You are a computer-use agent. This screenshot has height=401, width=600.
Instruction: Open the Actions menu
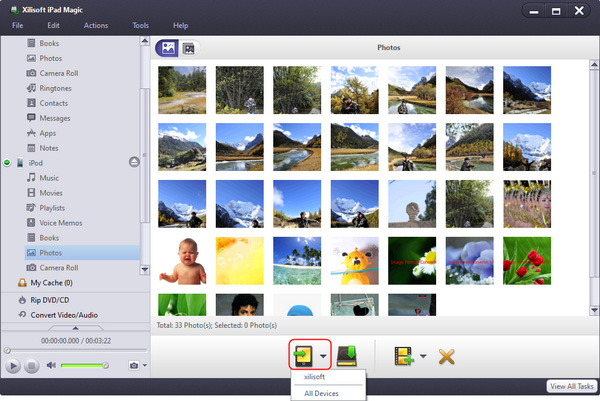coord(96,24)
